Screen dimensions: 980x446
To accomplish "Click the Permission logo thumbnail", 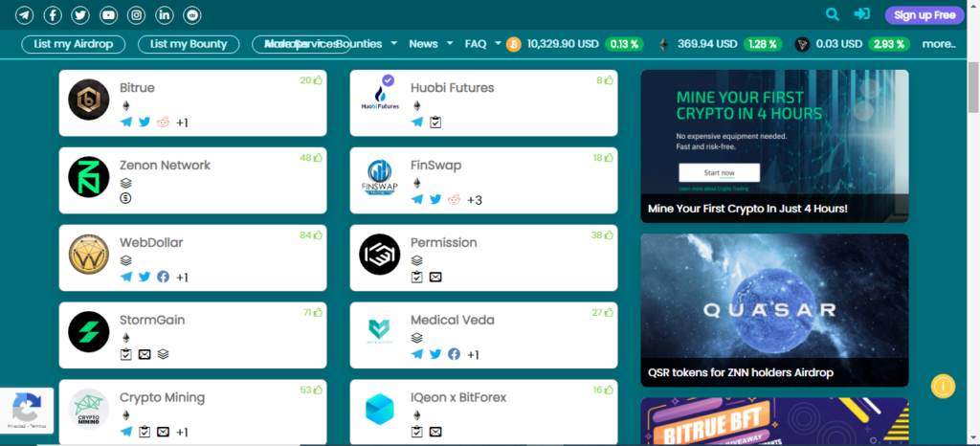I will coord(379,255).
